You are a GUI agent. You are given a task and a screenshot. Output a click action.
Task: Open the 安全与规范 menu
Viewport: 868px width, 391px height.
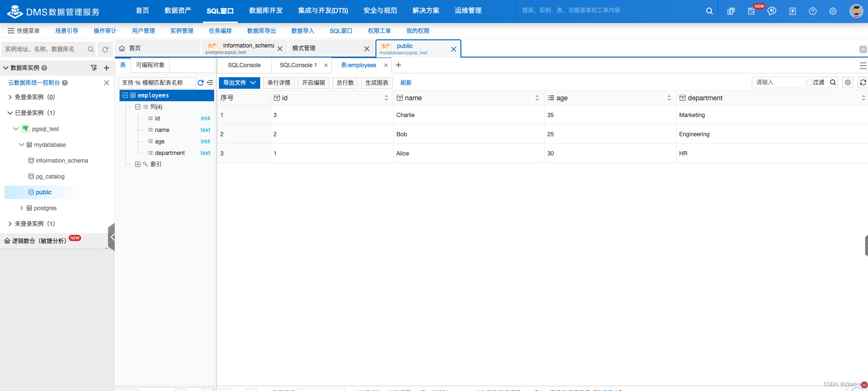pos(380,11)
